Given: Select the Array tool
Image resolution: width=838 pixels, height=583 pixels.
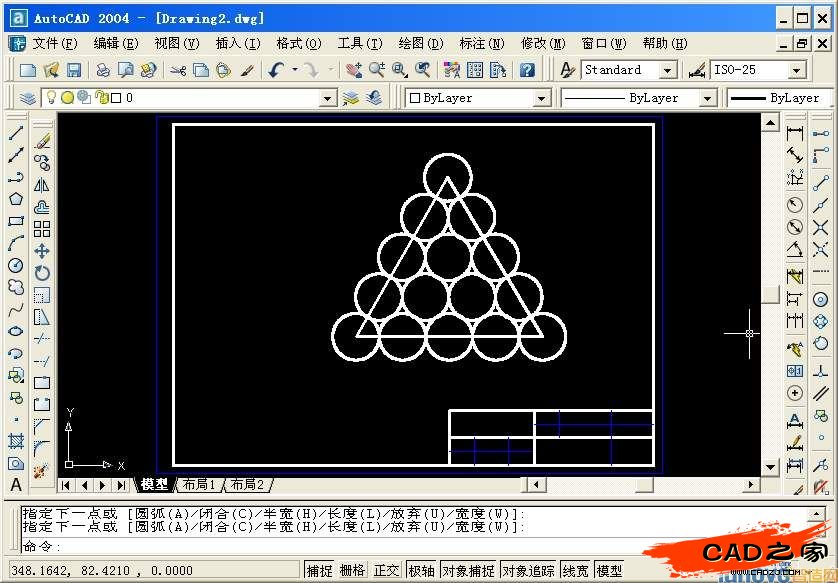Looking at the screenshot, I should click(42, 229).
